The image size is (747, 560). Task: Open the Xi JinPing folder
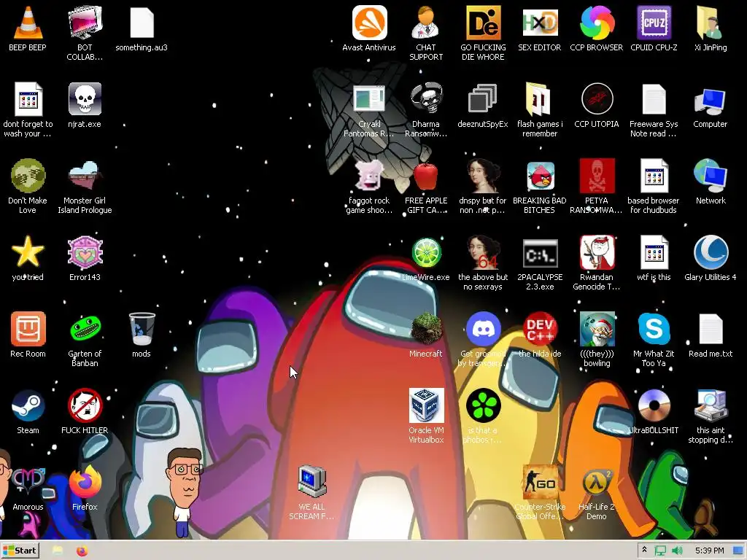(711, 23)
